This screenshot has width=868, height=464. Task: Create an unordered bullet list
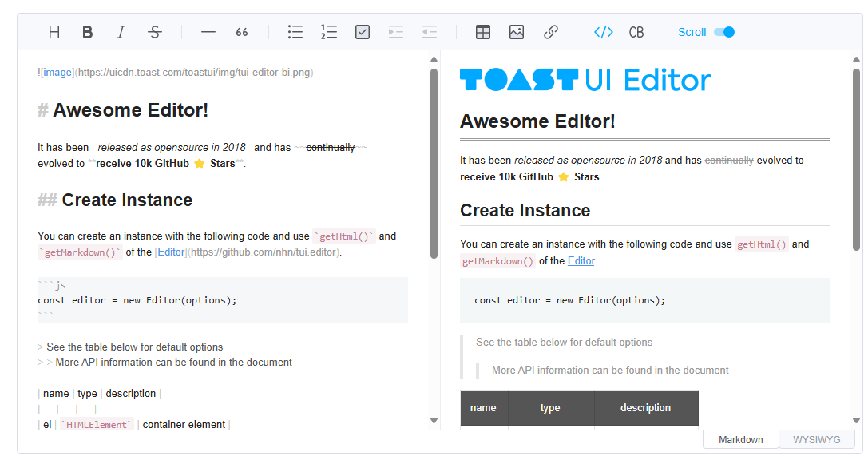(295, 32)
